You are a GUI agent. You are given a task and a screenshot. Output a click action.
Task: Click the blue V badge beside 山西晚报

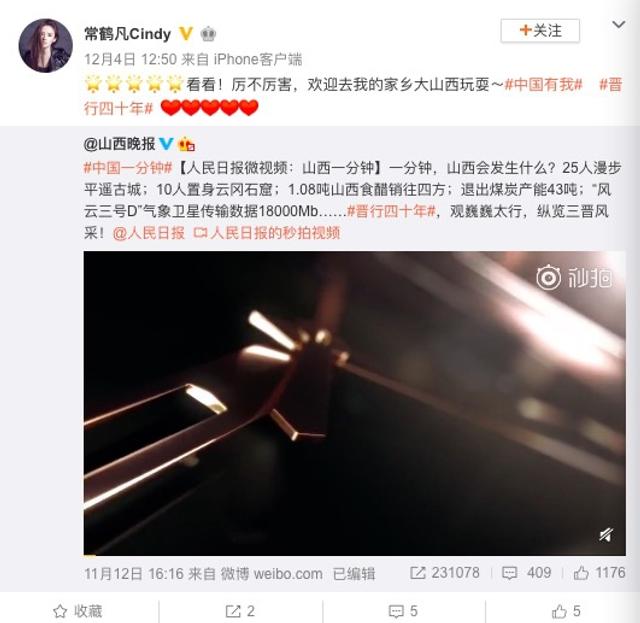166,144
